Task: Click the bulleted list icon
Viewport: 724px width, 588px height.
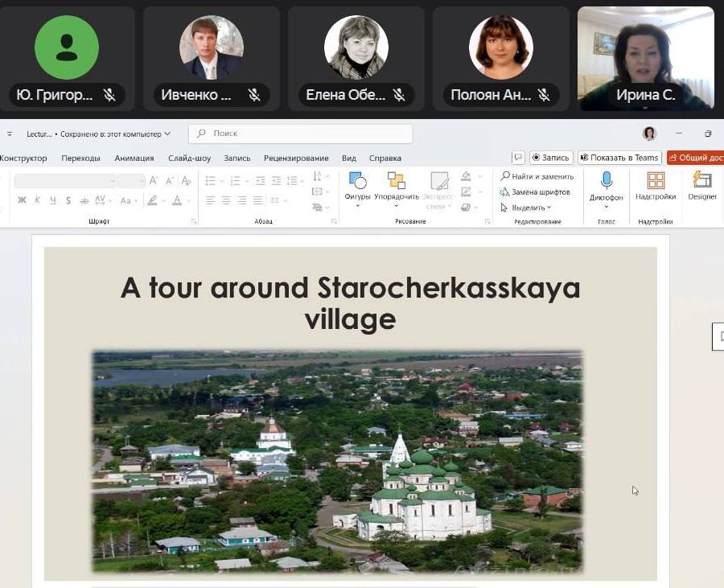Action: click(x=211, y=180)
